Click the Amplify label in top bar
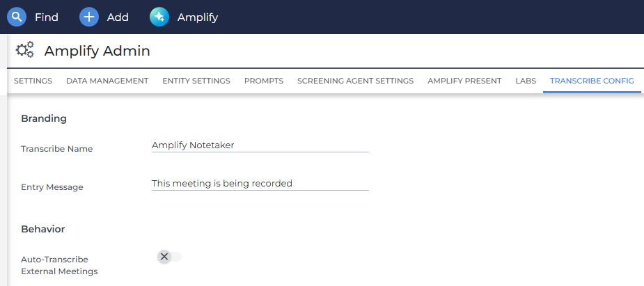Image resolution: width=644 pixels, height=286 pixels. point(198,17)
